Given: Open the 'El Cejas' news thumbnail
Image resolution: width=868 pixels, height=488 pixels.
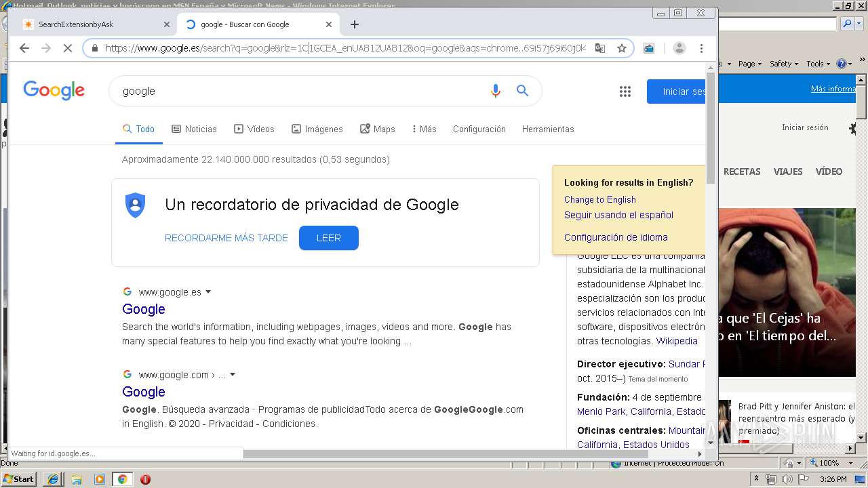Looking at the screenshot, I should click(787, 292).
